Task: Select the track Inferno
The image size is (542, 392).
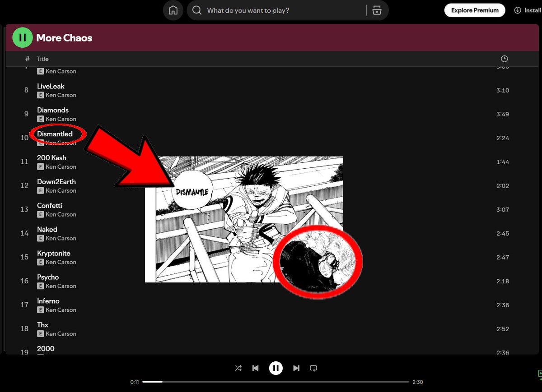Action: [x=48, y=301]
